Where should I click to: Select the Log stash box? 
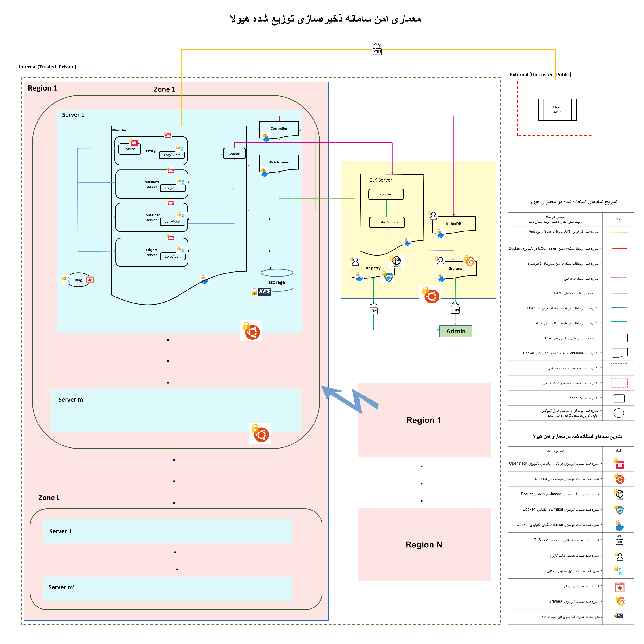pos(386,194)
